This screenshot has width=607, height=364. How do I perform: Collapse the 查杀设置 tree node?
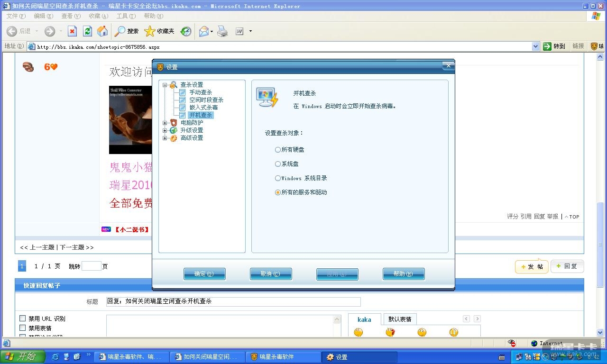pyautogui.click(x=165, y=85)
